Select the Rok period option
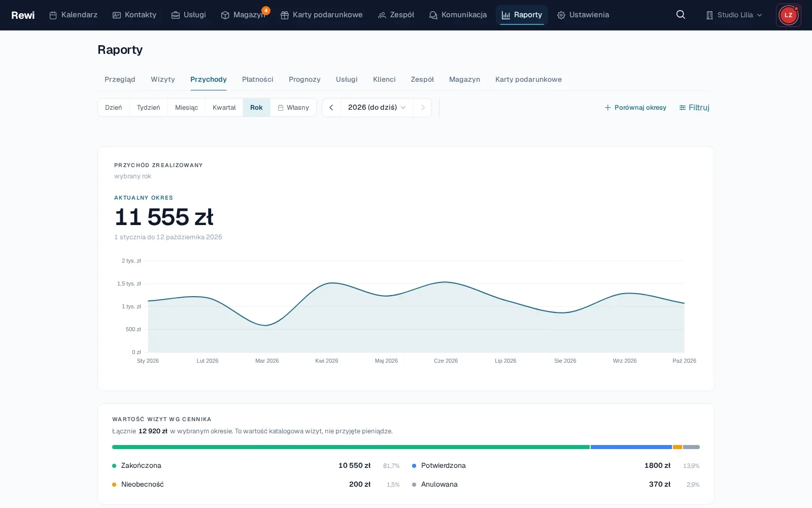The width and height of the screenshot is (812, 508). click(256, 108)
